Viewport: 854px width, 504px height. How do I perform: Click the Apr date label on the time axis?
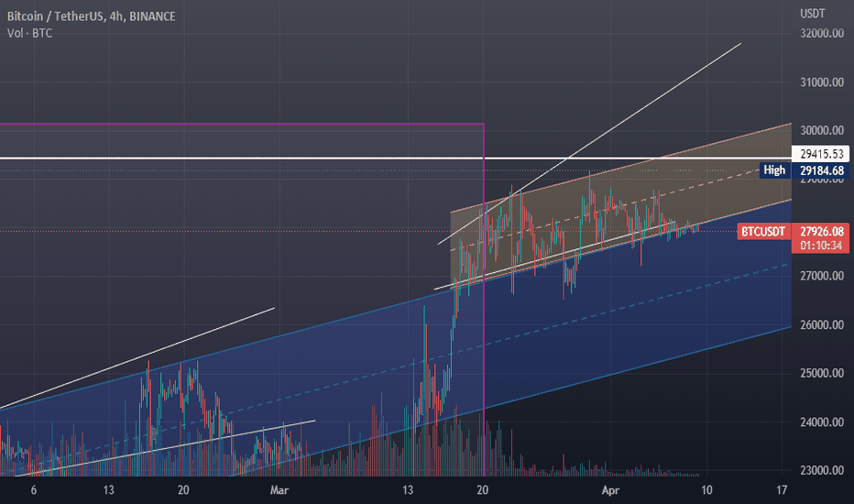[610, 490]
